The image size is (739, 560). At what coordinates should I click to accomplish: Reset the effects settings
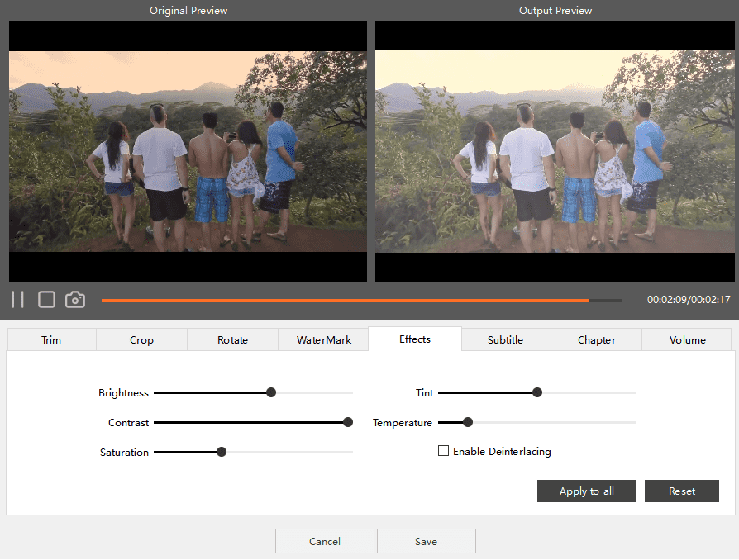click(x=682, y=491)
